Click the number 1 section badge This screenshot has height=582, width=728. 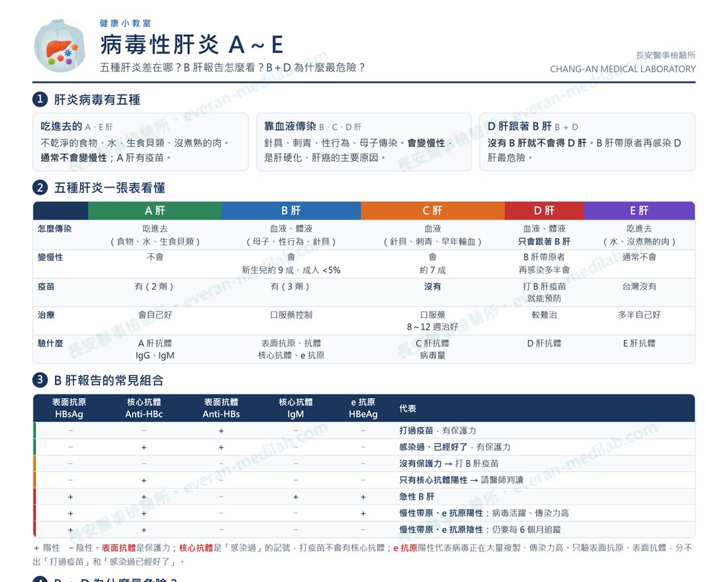pos(40,99)
